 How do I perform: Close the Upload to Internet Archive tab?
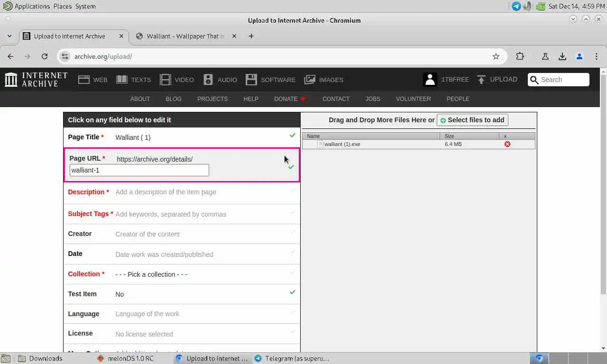(x=121, y=36)
